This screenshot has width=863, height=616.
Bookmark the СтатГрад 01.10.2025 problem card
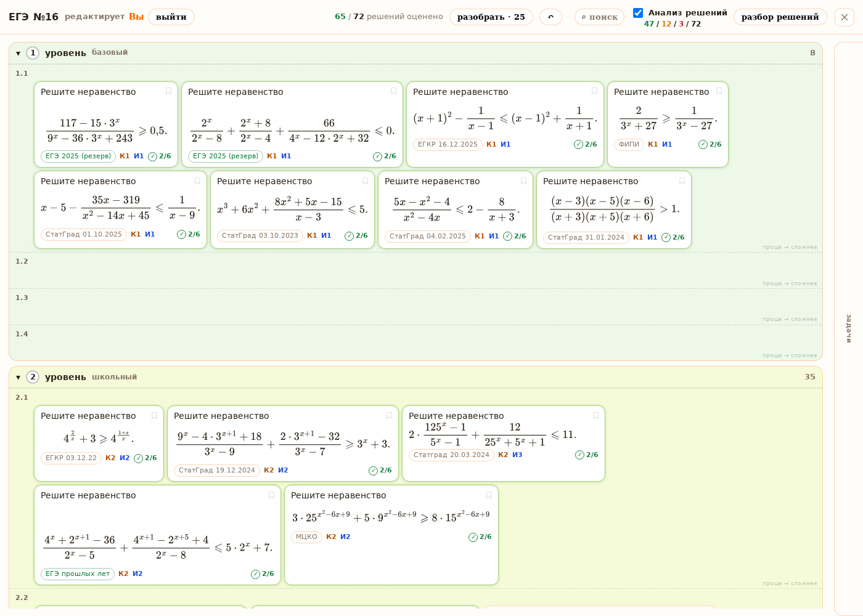pos(197,180)
